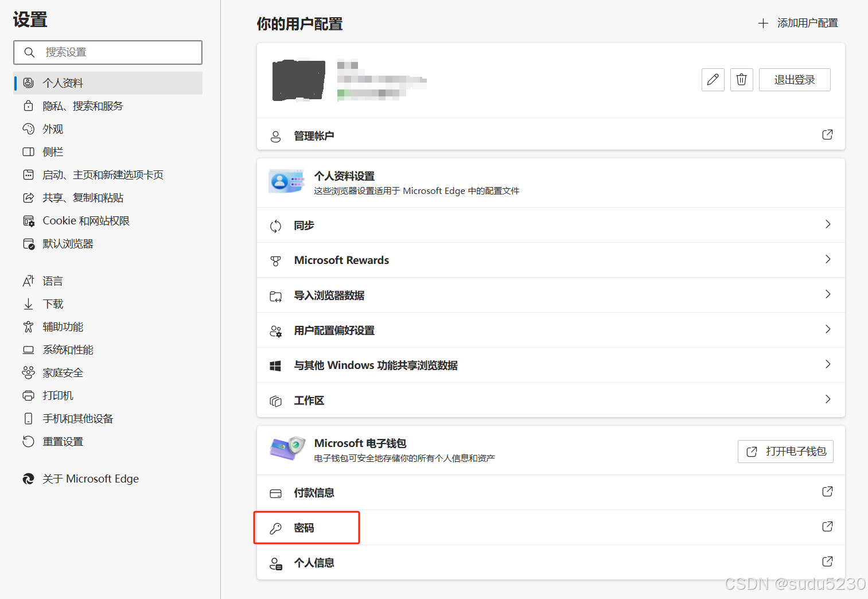This screenshot has width=868, height=599.
Task: Expand the 同步 row chevron
Action: tap(828, 224)
